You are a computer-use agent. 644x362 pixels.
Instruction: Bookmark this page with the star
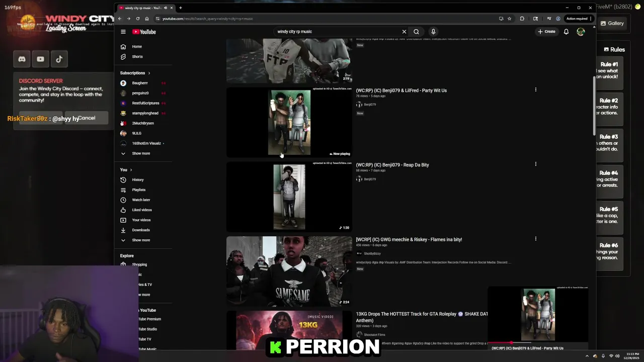[x=509, y=19]
